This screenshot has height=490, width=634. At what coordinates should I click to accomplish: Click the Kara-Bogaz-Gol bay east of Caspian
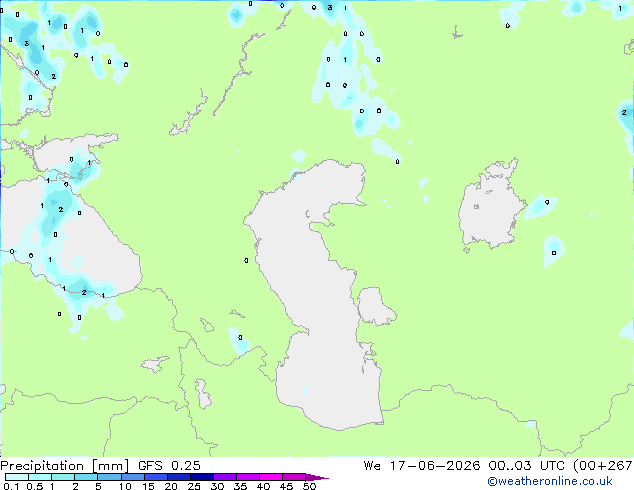[x=374, y=306]
